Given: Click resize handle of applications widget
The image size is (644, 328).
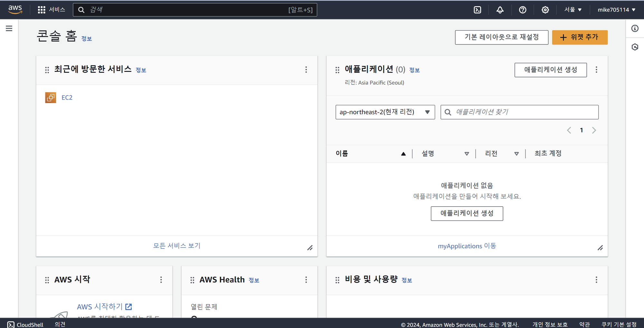Looking at the screenshot, I should tap(600, 248).
